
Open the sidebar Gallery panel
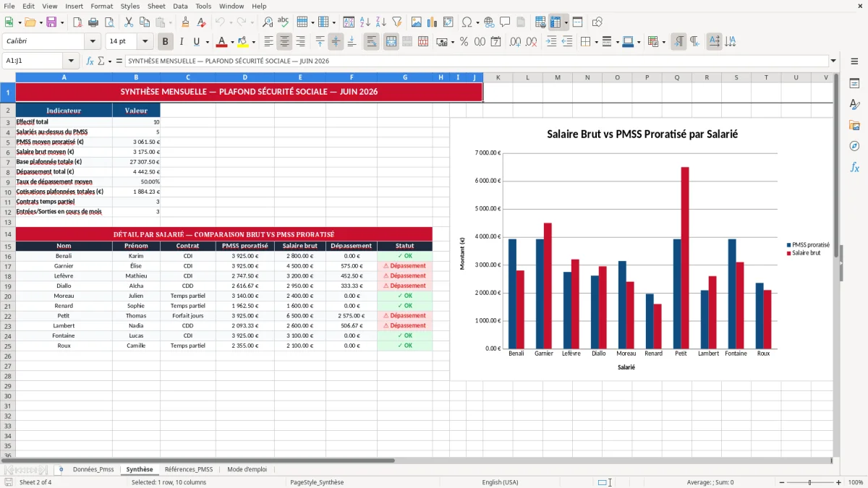854,125
